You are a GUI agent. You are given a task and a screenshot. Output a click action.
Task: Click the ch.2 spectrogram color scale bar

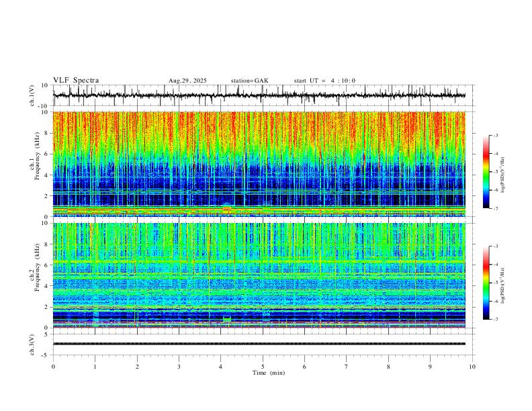pyautogui.click(x=486, y=283)
